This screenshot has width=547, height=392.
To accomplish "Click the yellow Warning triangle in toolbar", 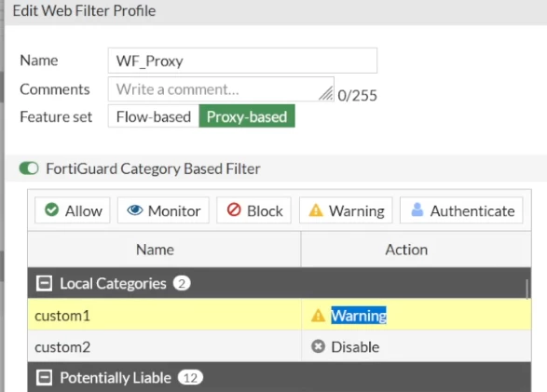I will (316, 210).
